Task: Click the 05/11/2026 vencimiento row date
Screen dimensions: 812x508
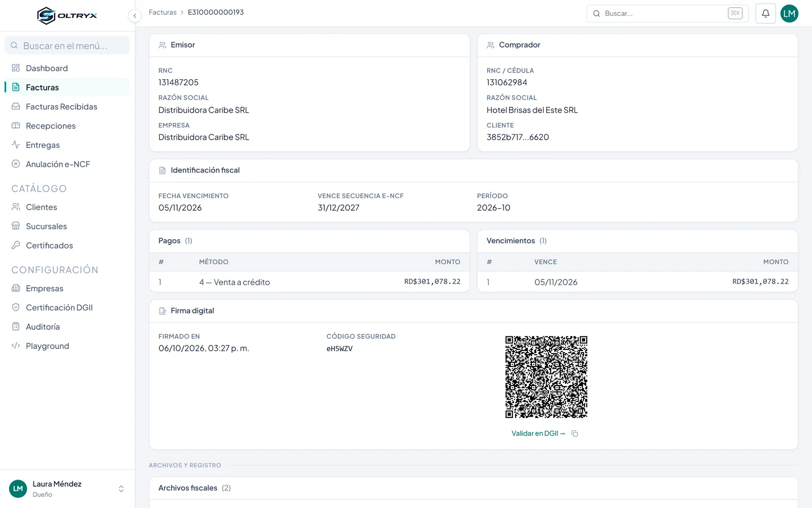Action: click(556, 282)
